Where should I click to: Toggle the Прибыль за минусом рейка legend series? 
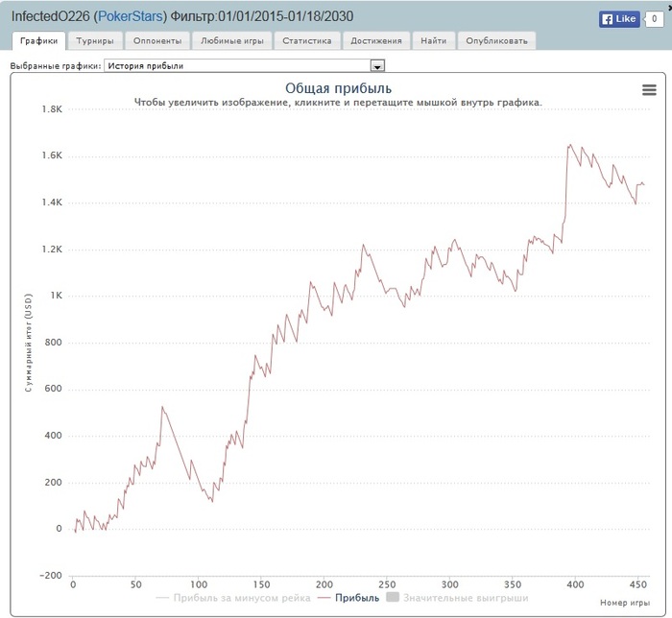pos(233,598)
